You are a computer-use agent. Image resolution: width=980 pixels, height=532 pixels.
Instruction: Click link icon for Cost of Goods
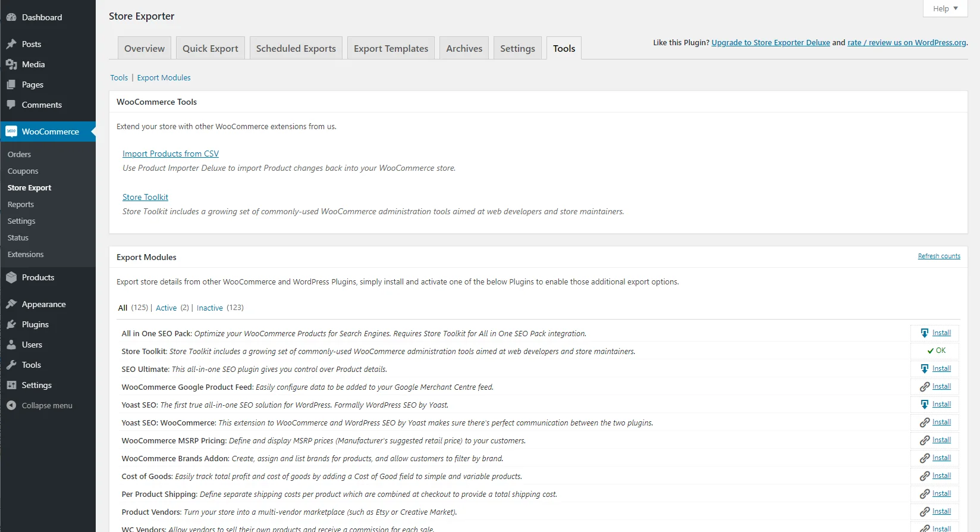pyautogui.click(x=925, y=476)
